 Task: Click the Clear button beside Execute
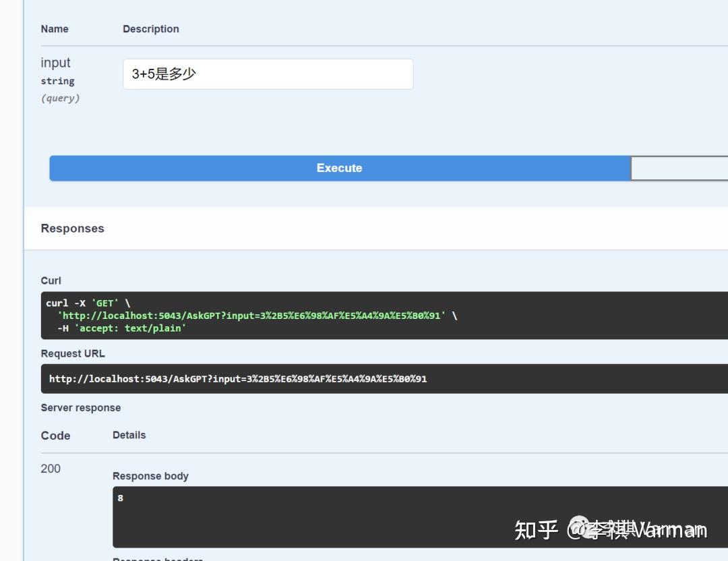tap(679, 168)
